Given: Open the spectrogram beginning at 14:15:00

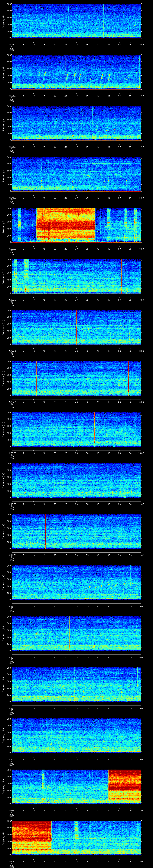Looking at the screenshot, I should click(76, 736).
